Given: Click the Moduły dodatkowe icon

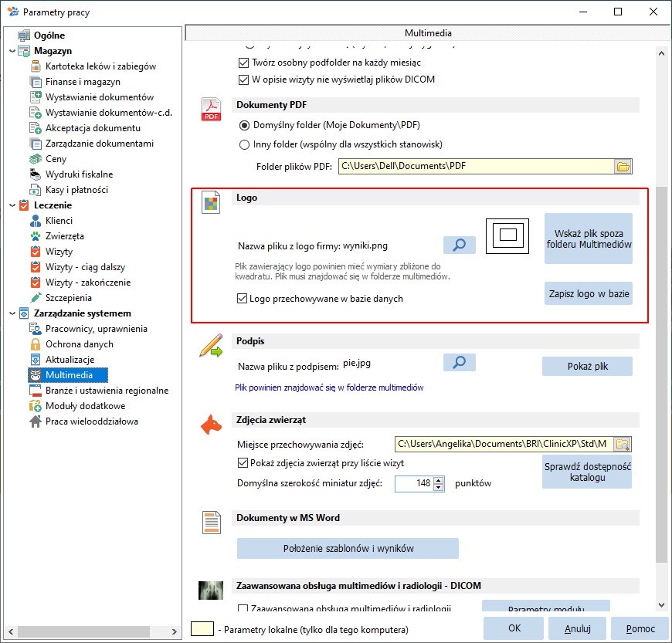Looking at the screenshot, I should point(36,406).
